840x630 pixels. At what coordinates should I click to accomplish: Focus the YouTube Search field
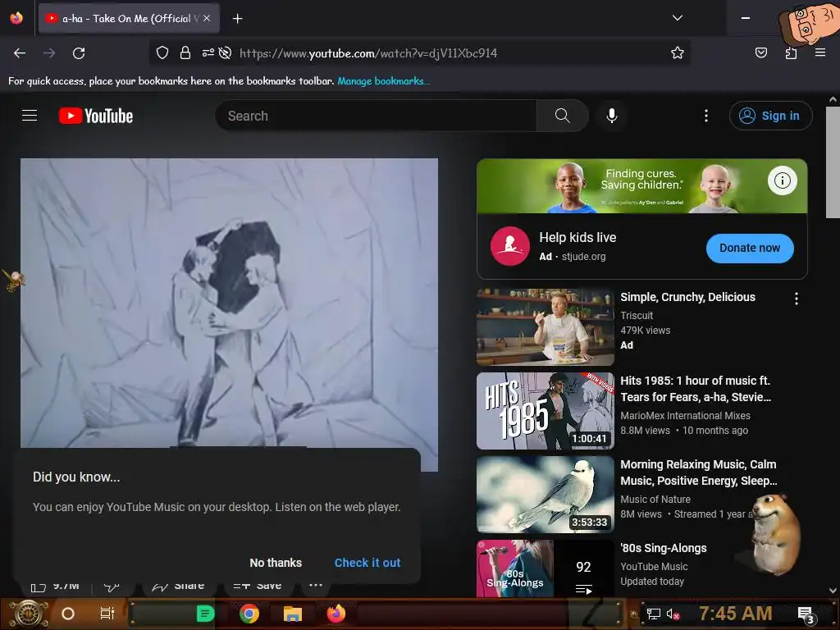click(376, 116)
